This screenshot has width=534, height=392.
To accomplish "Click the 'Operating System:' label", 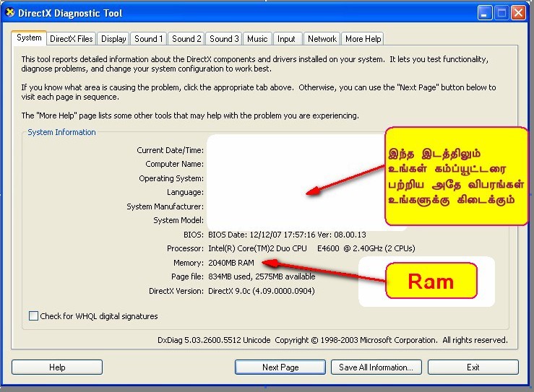I will click(x=171, y=178).
